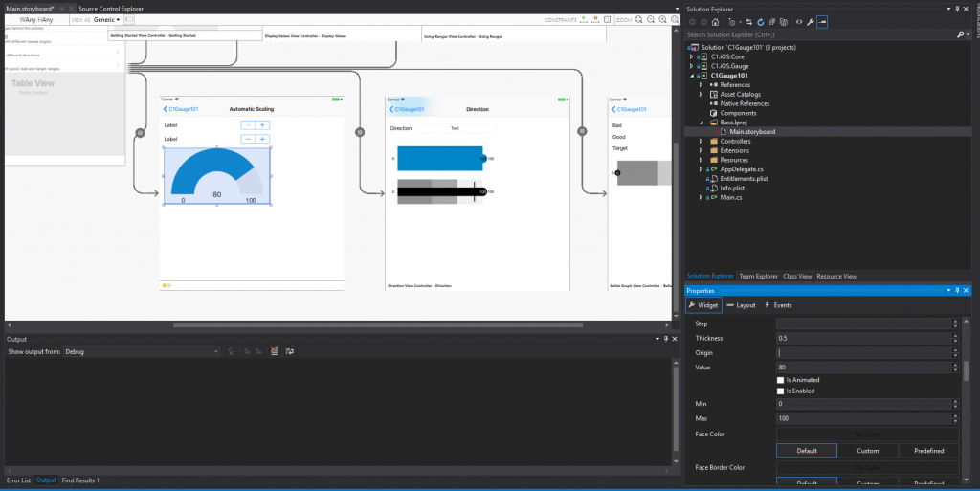The height and width of the screenshot is (491, 980).
Task: Click the search magnifier in Solution Explorer
Action: click(x=960, y=35)
